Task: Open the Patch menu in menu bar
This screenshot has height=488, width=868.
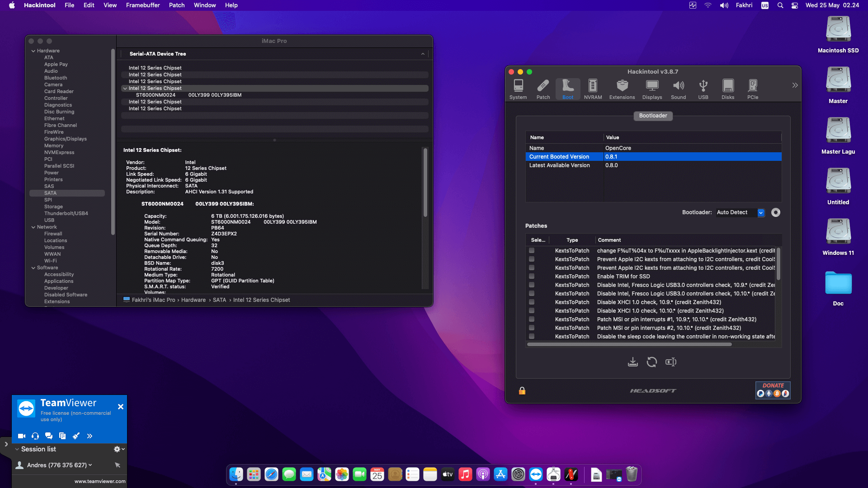Action: click(177, 5)
